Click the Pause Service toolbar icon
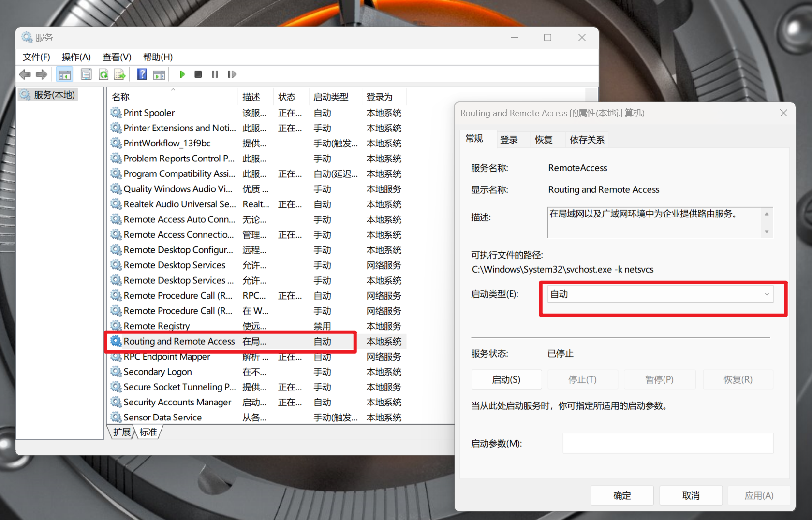Image resolution: width=812 pixels, height=520 pixels. [215, 74]
